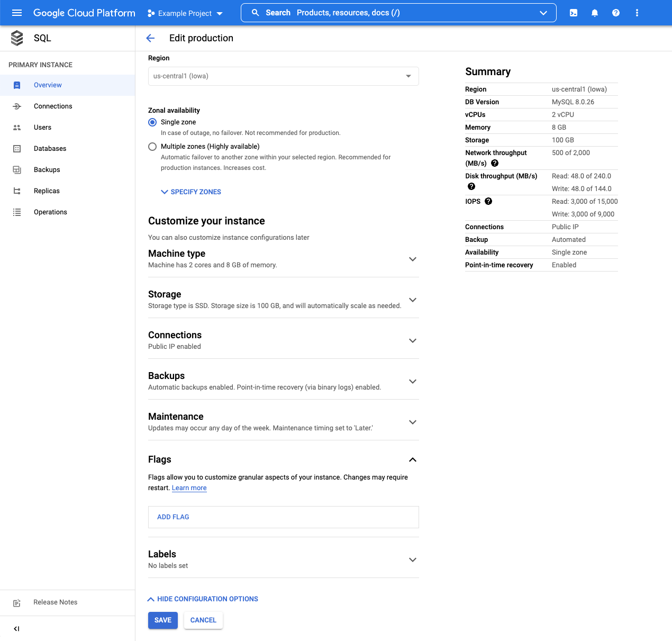The width and height of the screenshot is (672, 641).
Task: Click the Databases sidebar icon
Action: click(17, 149)
